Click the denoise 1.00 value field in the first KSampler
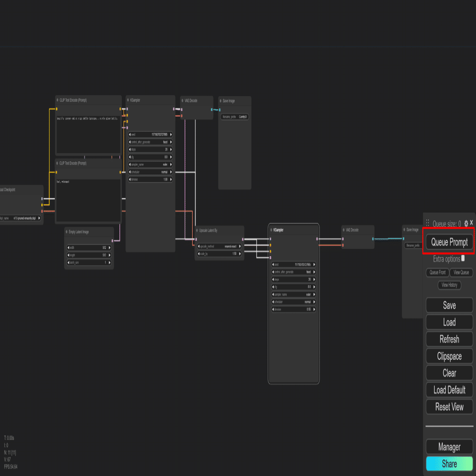476x476 pixels. point(150,180)
